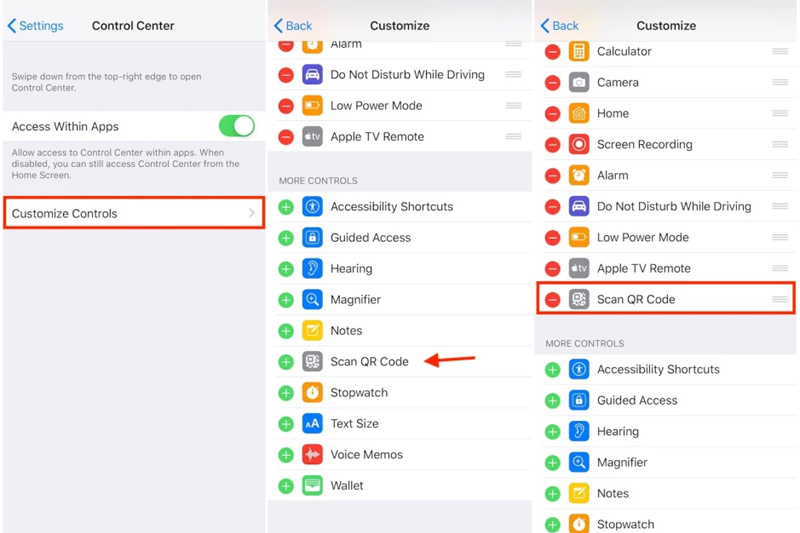Image resolution: width=800 pixels, height=533 pixels.
Task: Add Text Size using the green plus
Action: pos(286,424)
